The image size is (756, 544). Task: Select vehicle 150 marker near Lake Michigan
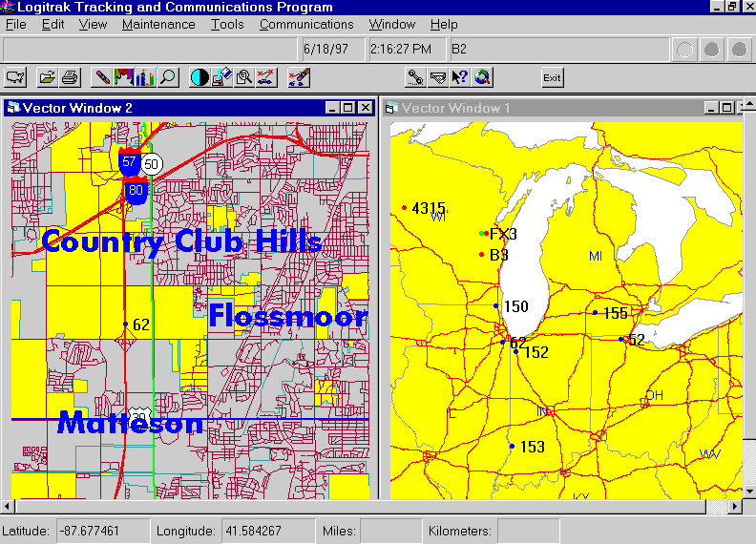pos(495,305)
